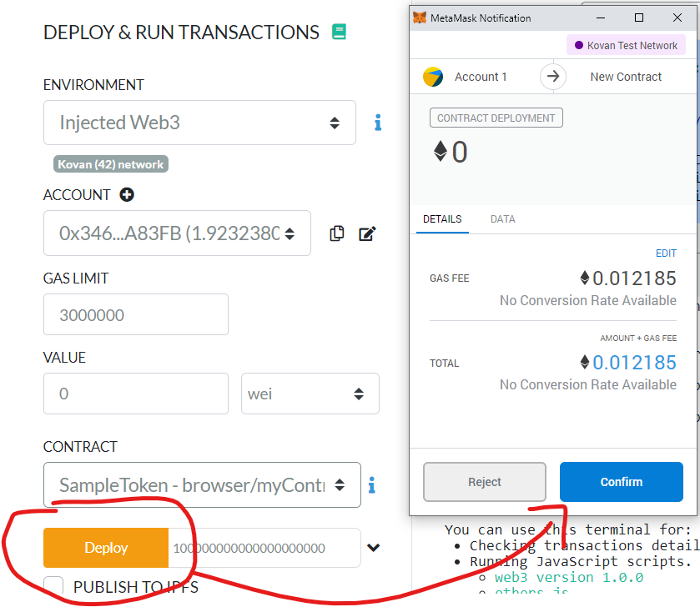Click the Amount + Gas Fee label

(x=638, y=338)
